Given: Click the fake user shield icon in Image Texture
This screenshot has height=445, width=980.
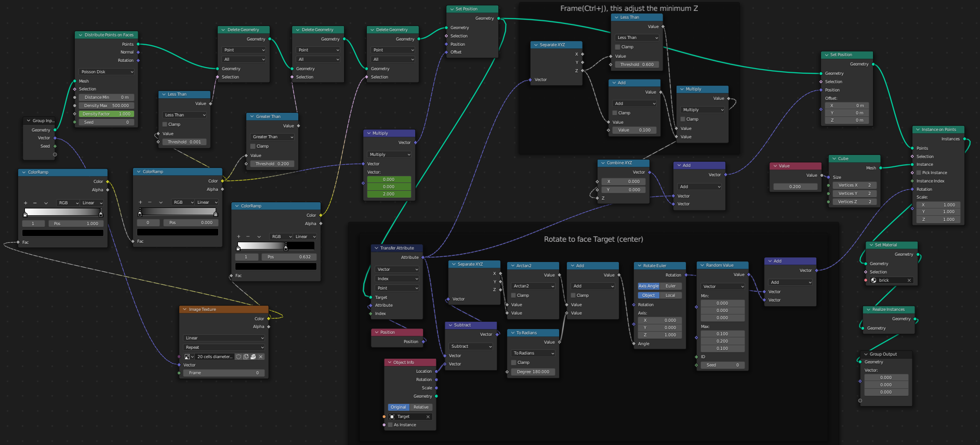Looking at the screenshot, I should 239,357.
